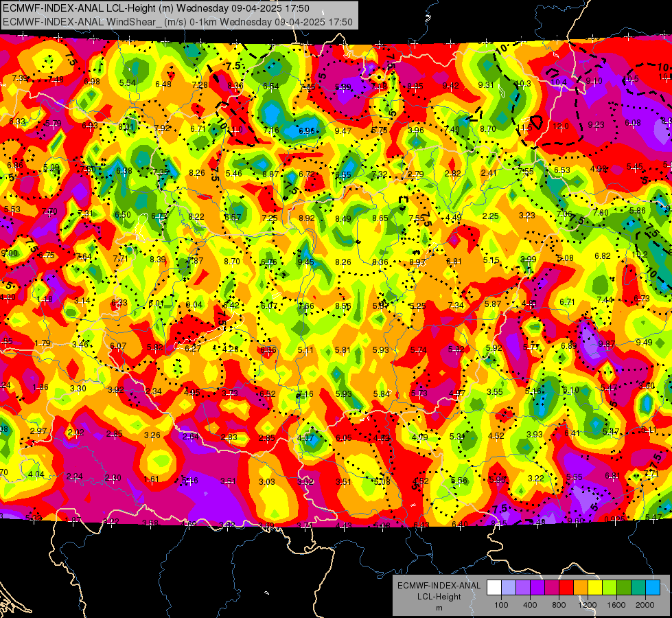Click the 8.92 wind shear value

click(307, 218)
